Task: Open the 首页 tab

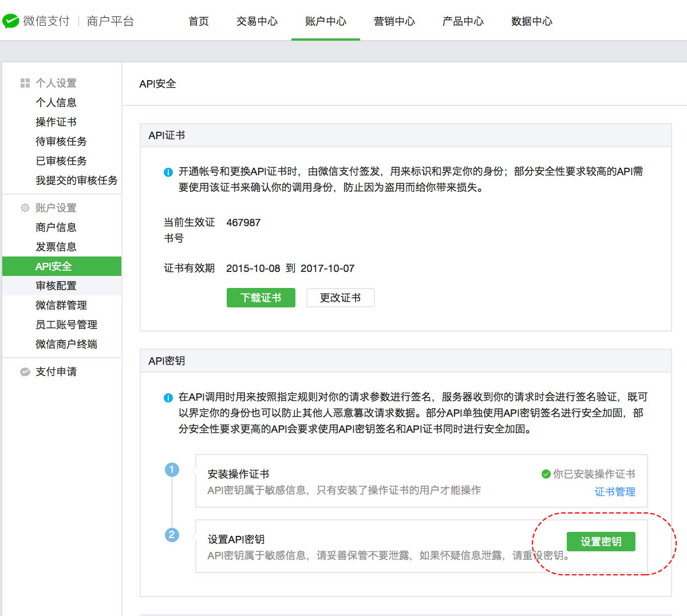Action: [199, 21]
